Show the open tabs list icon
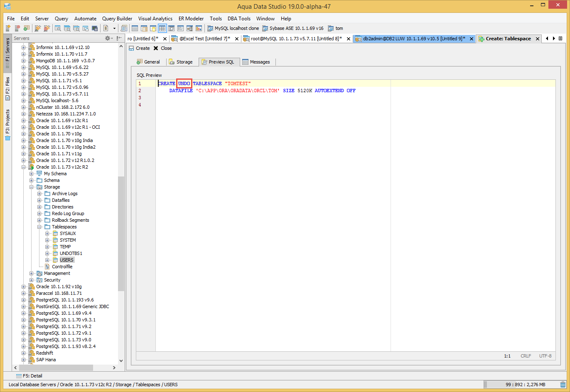Image resolution: width=570 pixels, height=392 pixels. 560,39
